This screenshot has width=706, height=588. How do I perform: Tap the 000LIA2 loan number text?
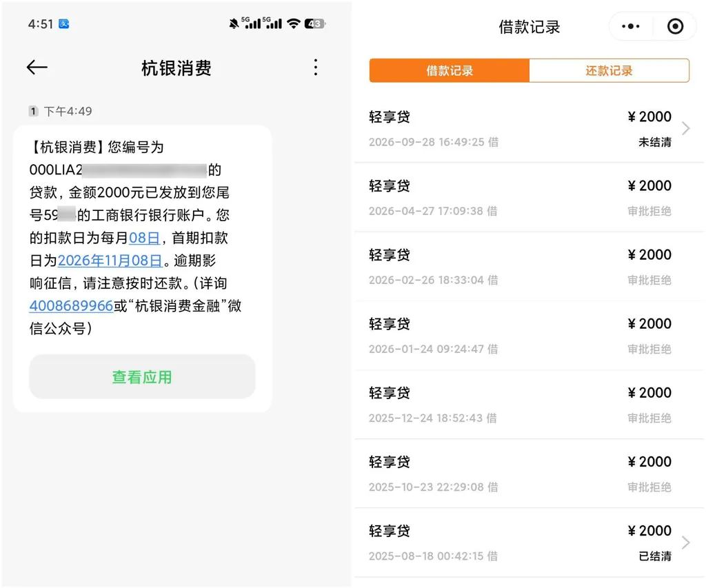point(56,170)
